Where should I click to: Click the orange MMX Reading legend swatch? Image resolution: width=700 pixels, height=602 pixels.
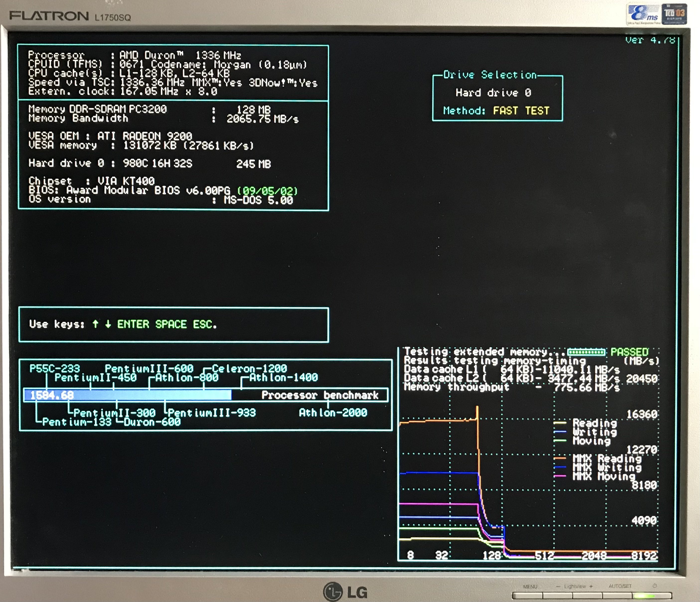(x=560, y=459)
